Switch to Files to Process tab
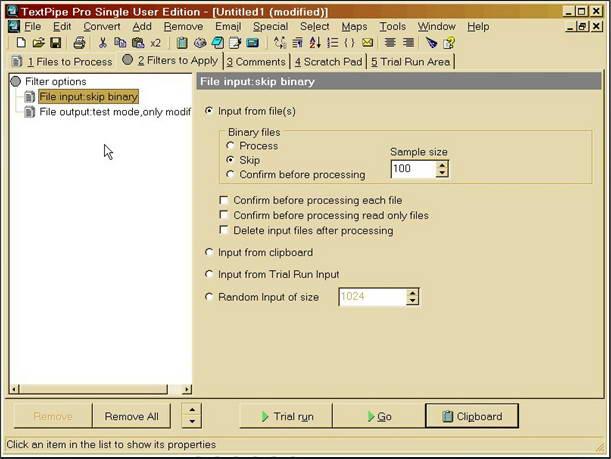The height and width of the screenshot is (459, 611). pos(62,62)
